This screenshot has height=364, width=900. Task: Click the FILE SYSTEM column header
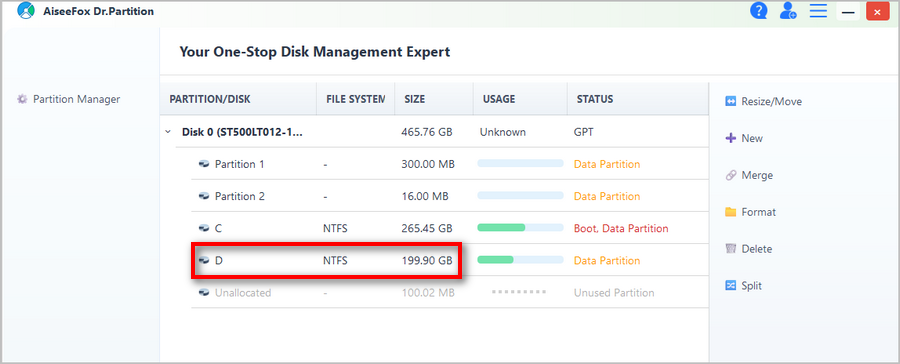coord(355,99)
